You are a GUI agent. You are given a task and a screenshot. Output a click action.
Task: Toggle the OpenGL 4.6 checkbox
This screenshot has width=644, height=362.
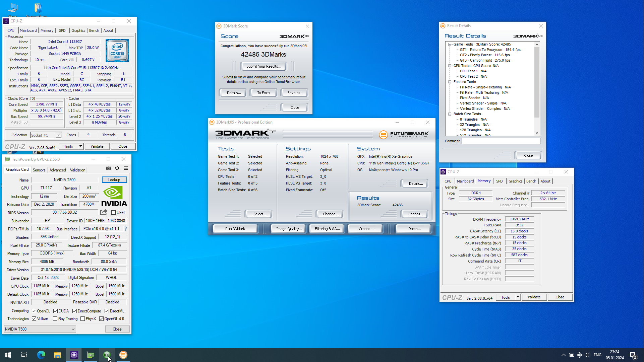101,319
